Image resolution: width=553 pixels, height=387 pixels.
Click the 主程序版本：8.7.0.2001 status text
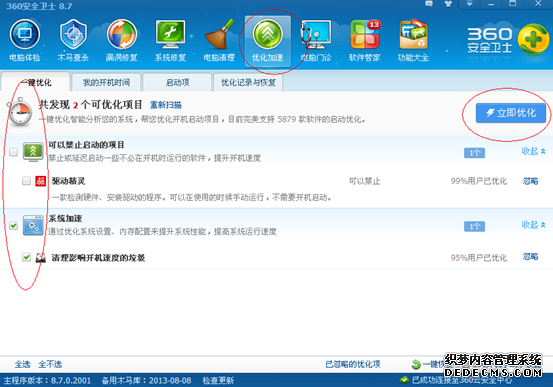point(47,380)
